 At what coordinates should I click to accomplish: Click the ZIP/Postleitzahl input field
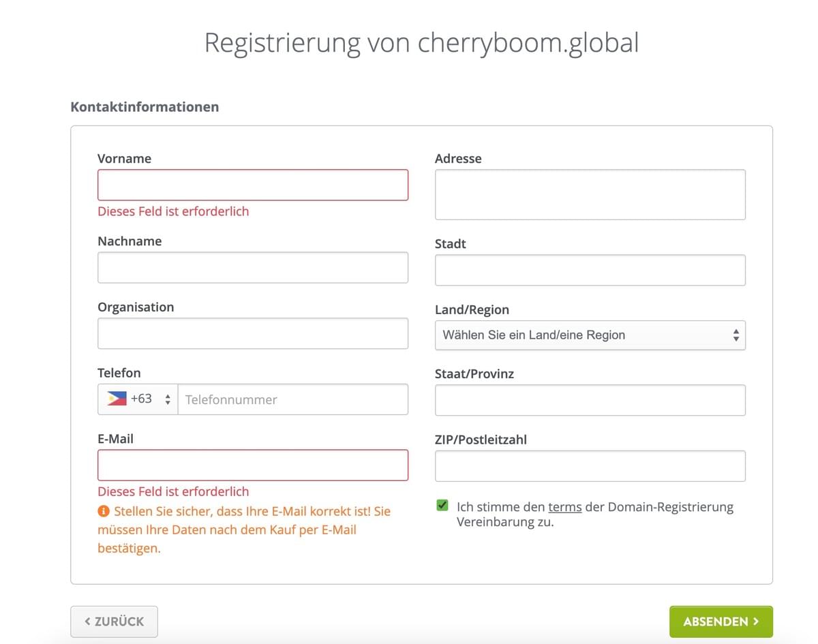(590, 465)
